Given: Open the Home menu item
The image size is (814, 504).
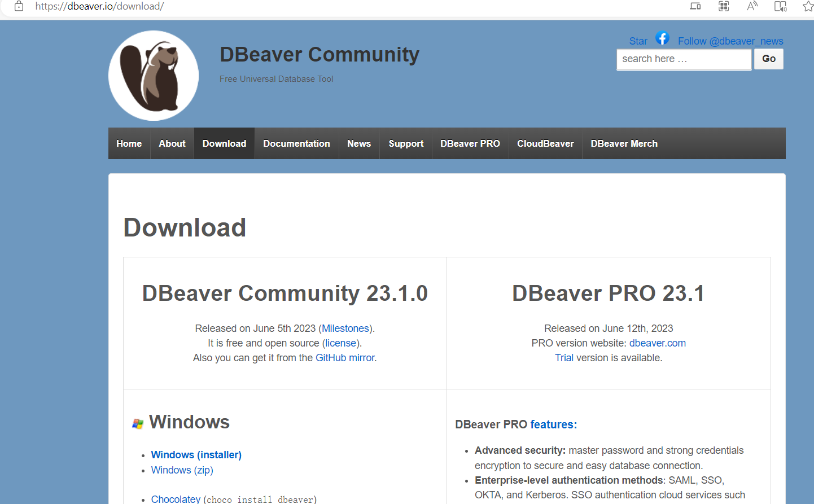Looking at the screenshot, I should 129,143.
